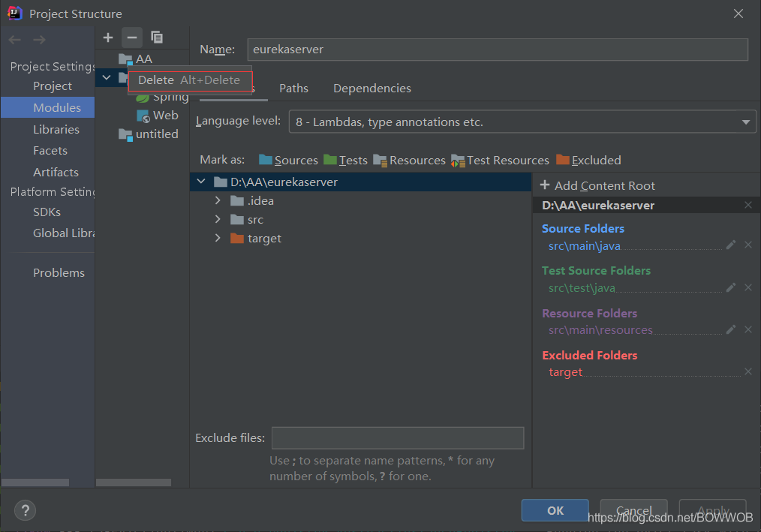The height and width of the screenshot is (532, 761).
Task: Click the module list horizontal scrollbar
Action: pyautogui.click(x=134, y=482)
